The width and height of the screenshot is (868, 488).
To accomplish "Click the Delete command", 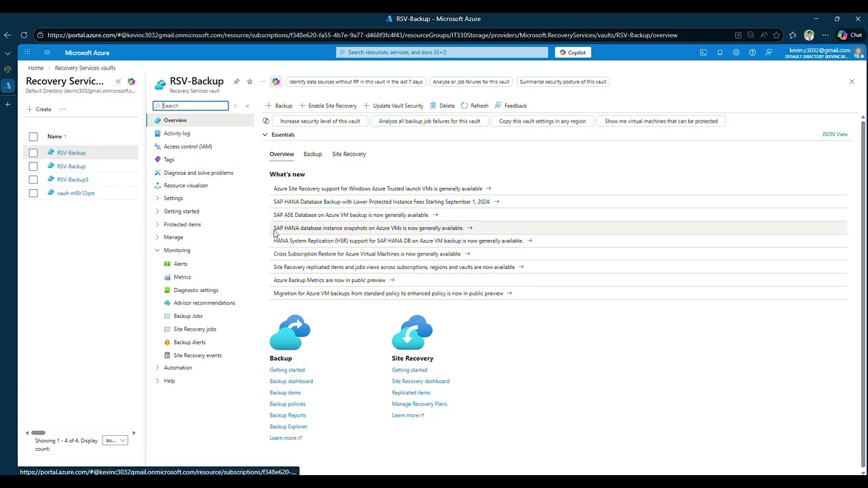I will [443, 106].
